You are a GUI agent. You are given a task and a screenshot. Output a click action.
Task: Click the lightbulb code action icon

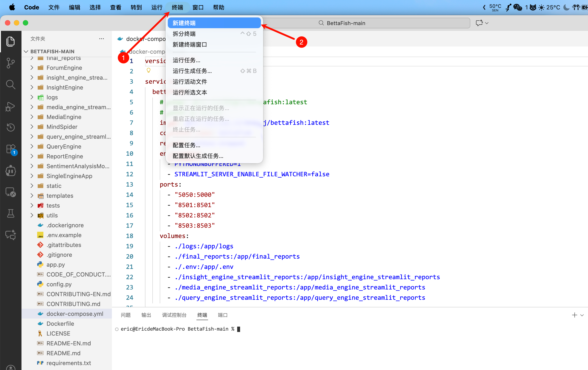tap(149, 71)
